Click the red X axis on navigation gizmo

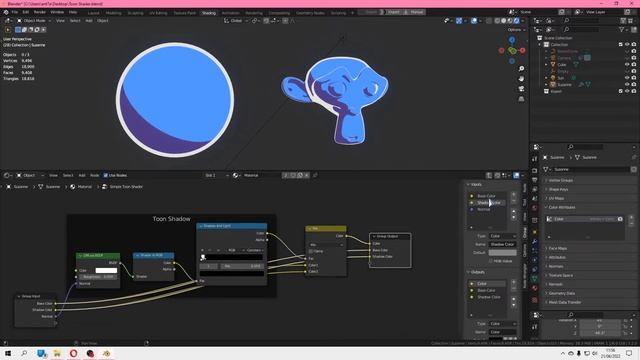tap(522, 50)
